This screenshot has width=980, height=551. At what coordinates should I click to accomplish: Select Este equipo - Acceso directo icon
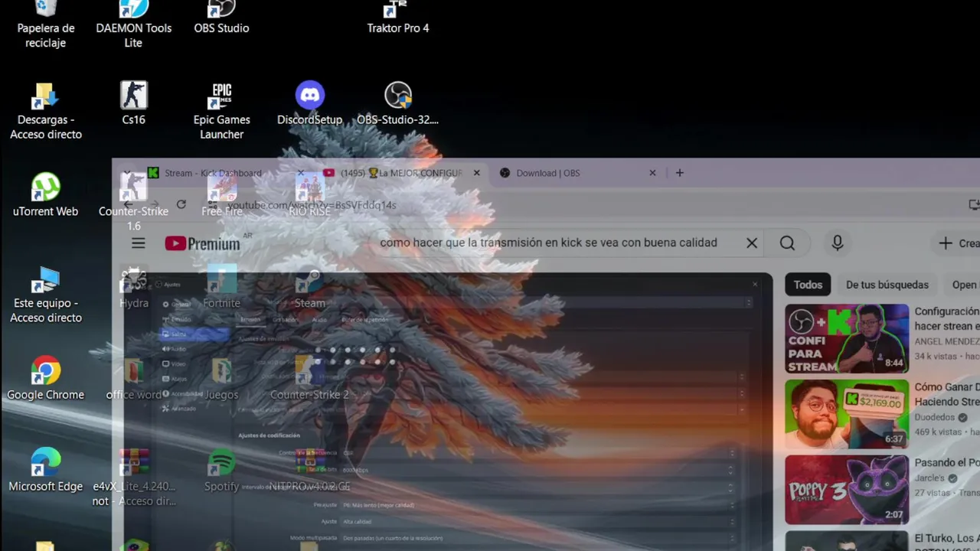click(x=45, y=294)
